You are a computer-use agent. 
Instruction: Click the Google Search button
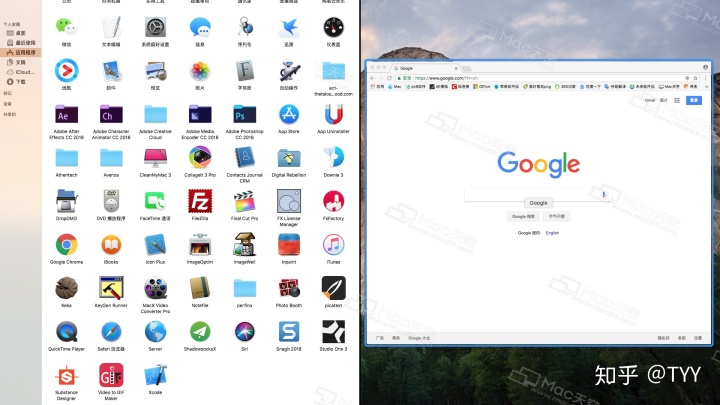point(523,216)
